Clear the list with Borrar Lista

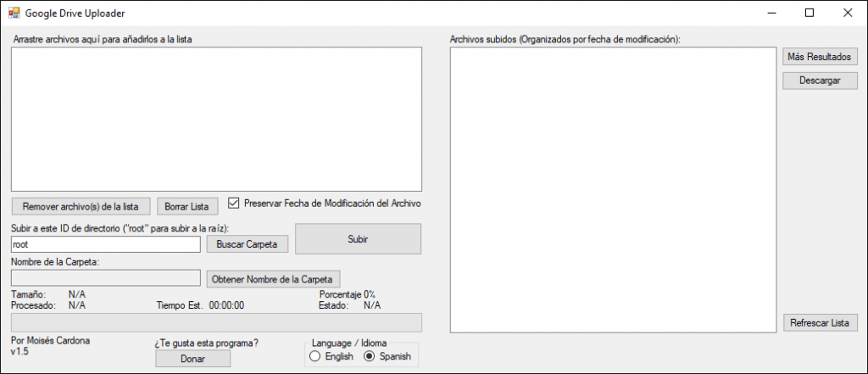tap(187, 207)
